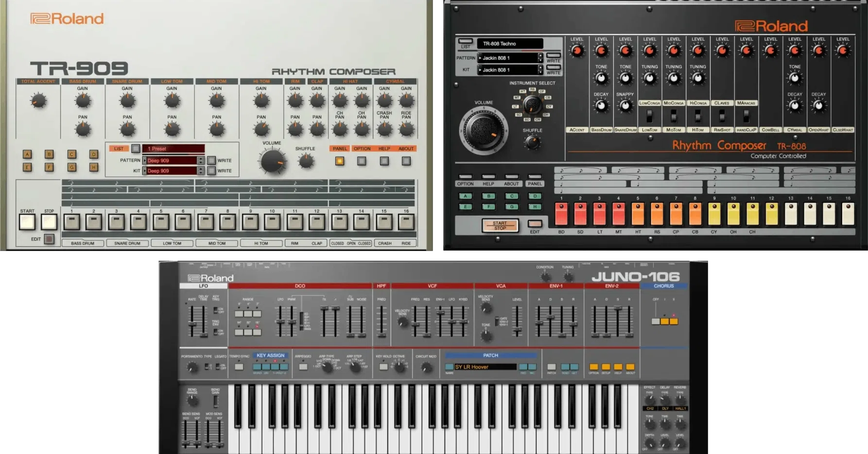Flip the TR-808 LowConga/LowTom switch

649,116
